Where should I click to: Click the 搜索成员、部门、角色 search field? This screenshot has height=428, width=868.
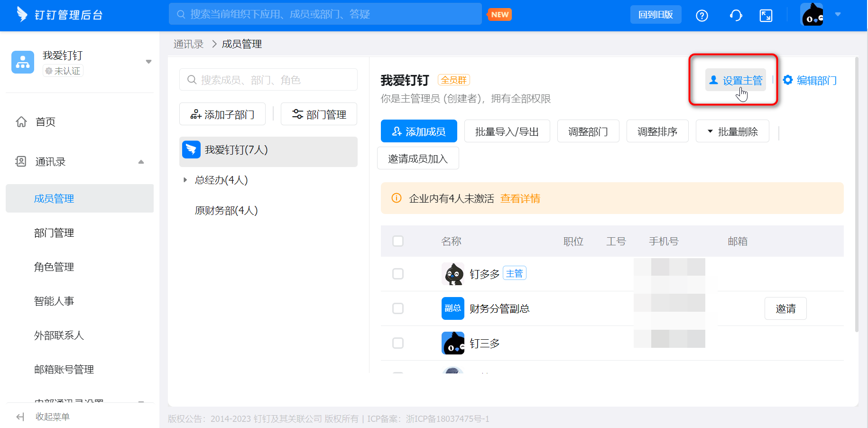point(268,80)
